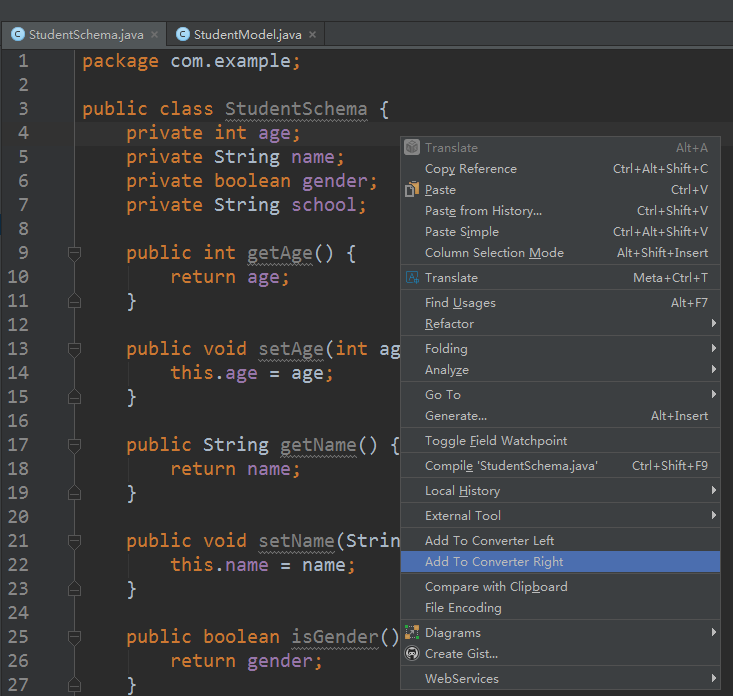Collapse the getName() method fold at line 17
Image resolution: width=733 pixels, height=696 pixels.
74,445
